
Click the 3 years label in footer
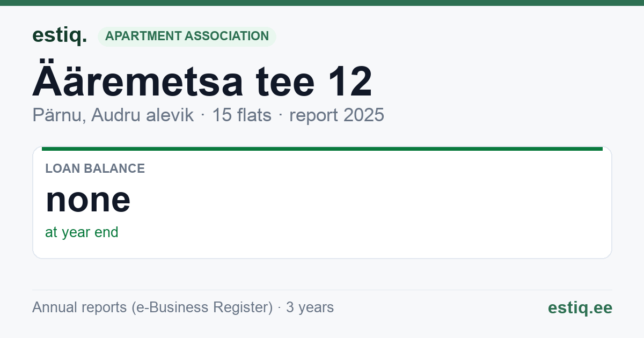(x=310, y=307)
